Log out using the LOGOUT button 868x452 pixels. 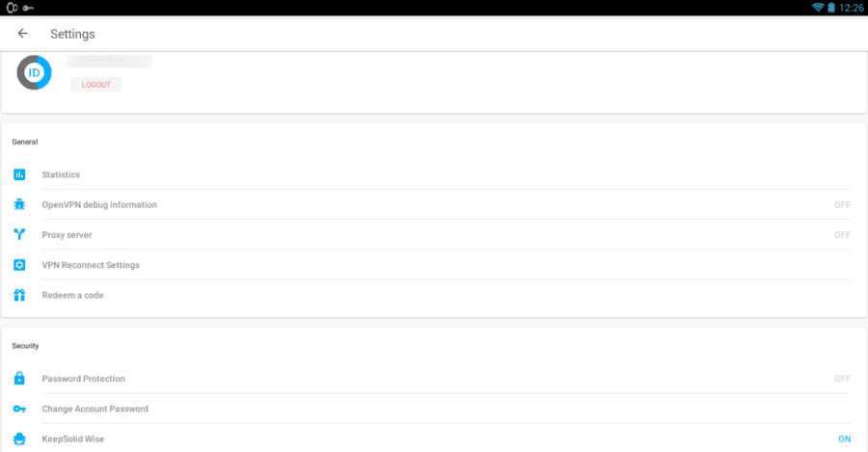point(96,85)
